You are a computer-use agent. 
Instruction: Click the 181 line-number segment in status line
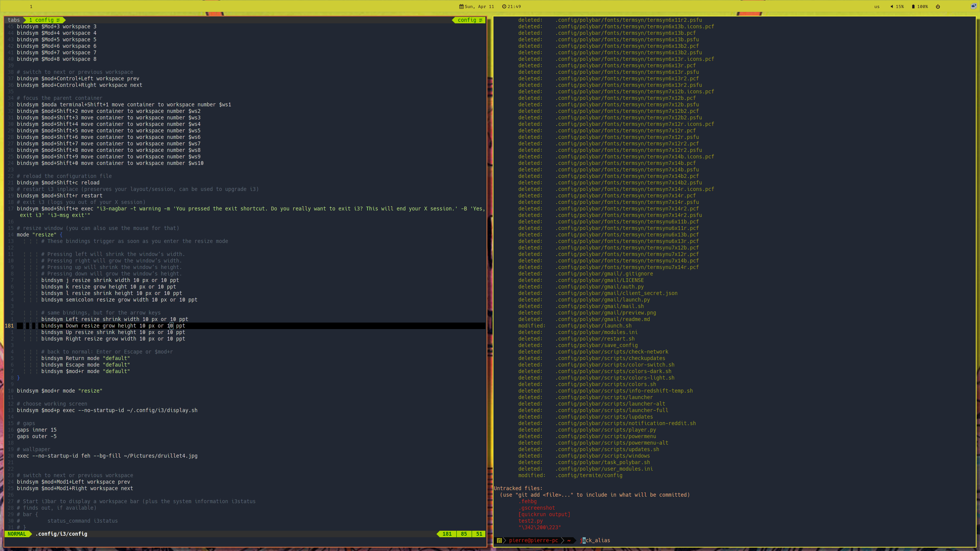pyautogui.click(x=447, y=534)
